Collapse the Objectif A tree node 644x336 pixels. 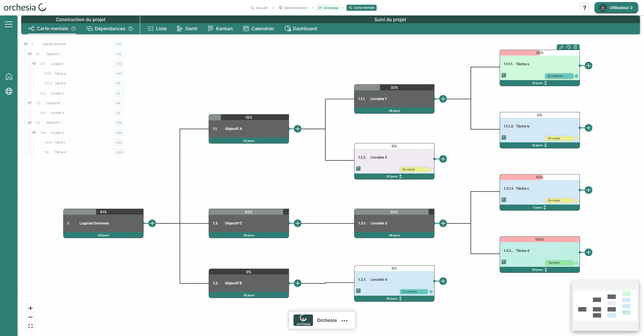[x=30, y=54]
